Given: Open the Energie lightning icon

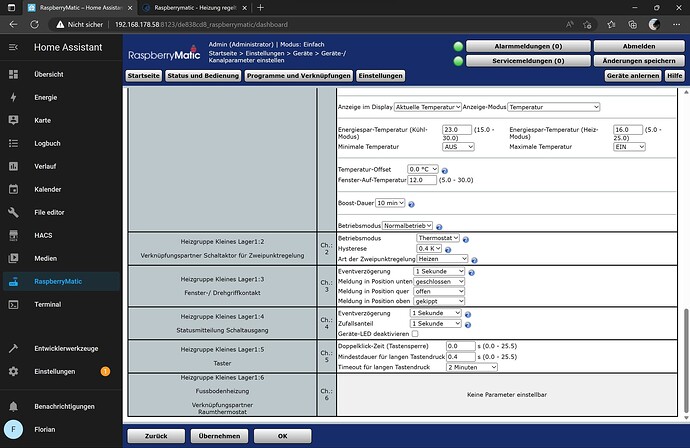Looking at the screenshot, I should click(x=14, y=97).
